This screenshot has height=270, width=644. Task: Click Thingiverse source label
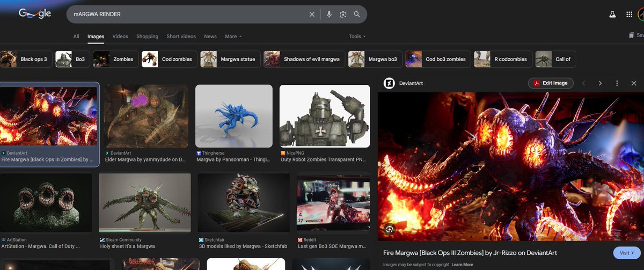pyautogui.click(x=214, y=153)
